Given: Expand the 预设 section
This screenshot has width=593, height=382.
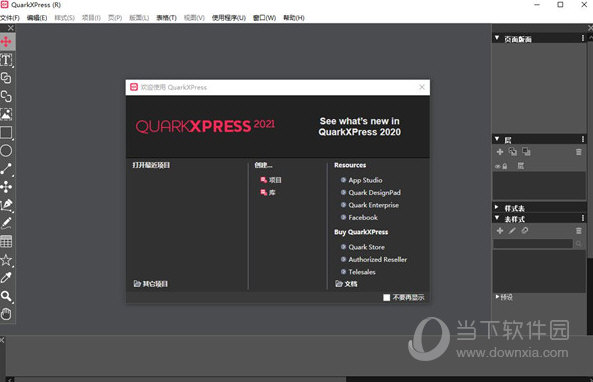Looking at the screenshot, I should pyautogui.click(x=497, y=297).
